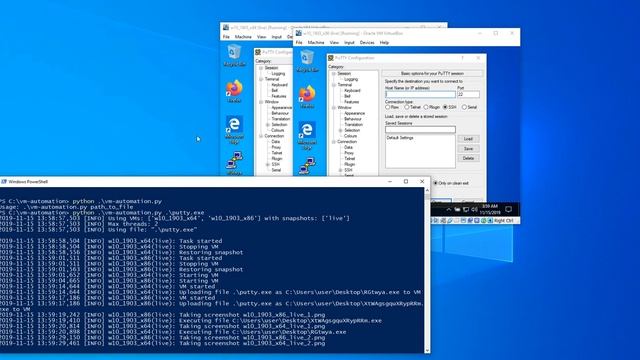Select Default Settings in sessions list
640x360 pixels.
pos(400,138)
